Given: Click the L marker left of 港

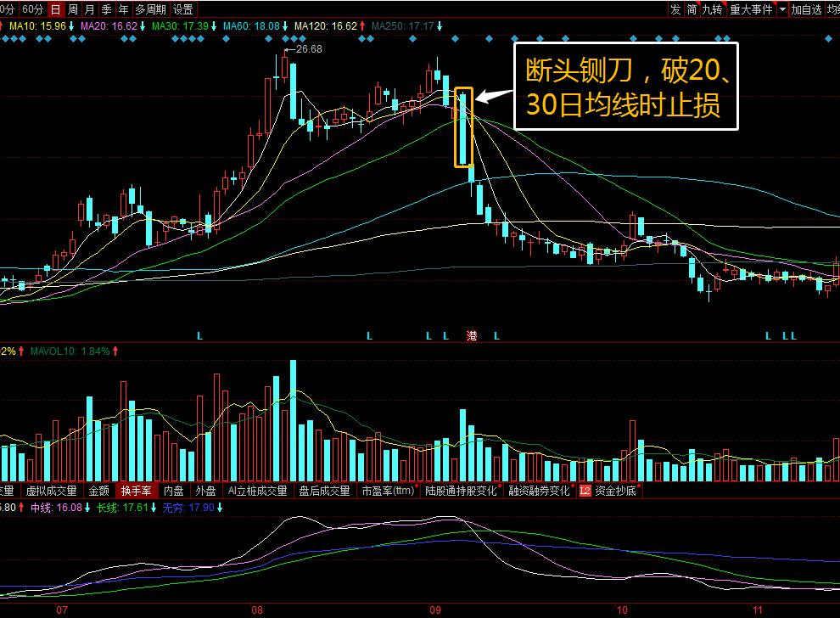Looking at the screenshot, I should click(x=445, y=336).
